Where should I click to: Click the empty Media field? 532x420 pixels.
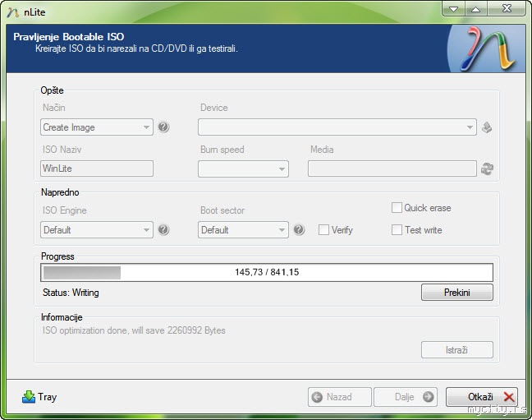coord(392,168)
